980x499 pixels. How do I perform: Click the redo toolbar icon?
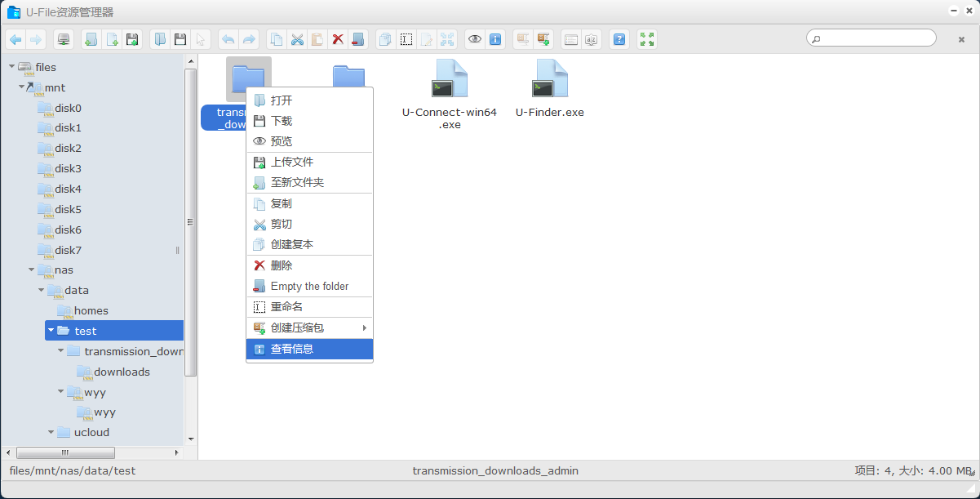(250, 39)
